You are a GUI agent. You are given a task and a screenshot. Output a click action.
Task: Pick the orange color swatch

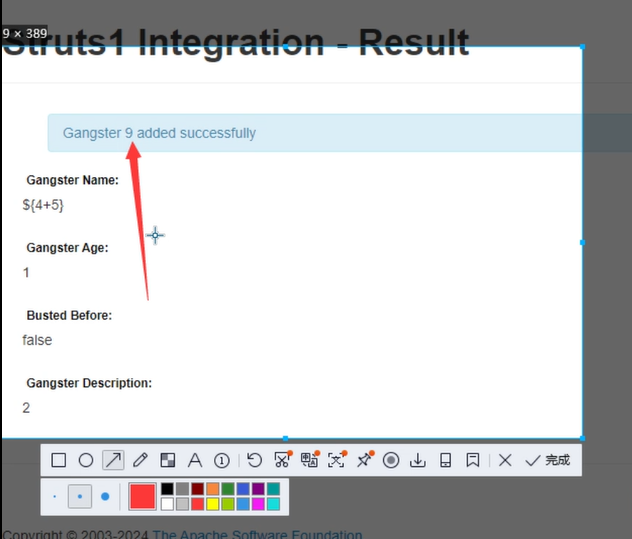[x=212, y=489]
